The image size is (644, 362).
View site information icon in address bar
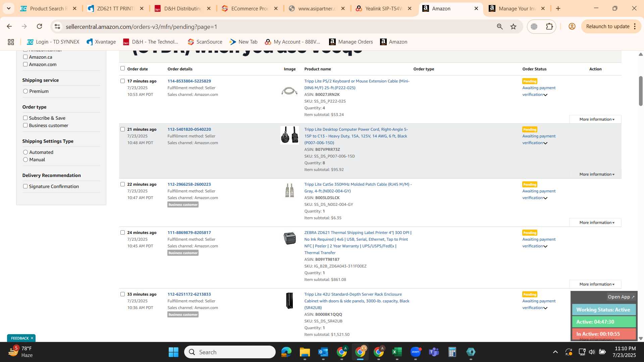point(57,26)
